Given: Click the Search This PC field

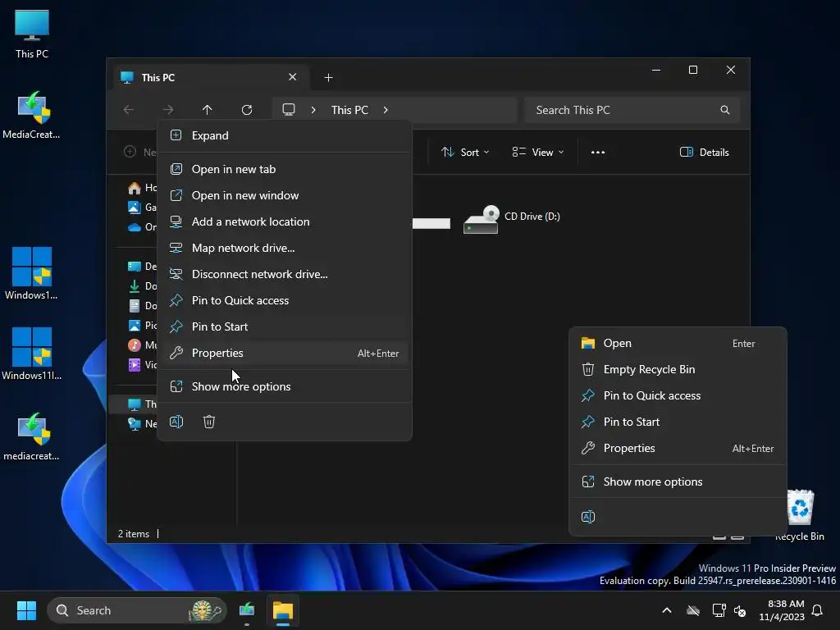Looking at the screenshot, I should [632, 110].
